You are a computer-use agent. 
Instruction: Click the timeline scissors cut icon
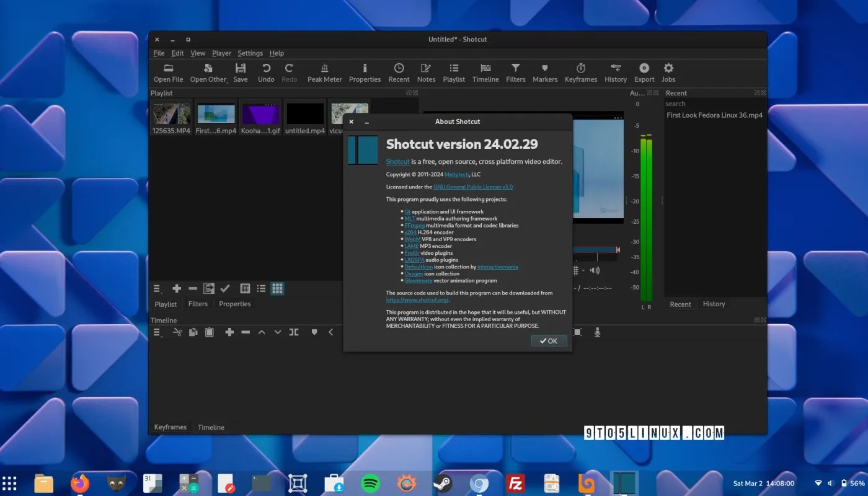coord(177,332)
